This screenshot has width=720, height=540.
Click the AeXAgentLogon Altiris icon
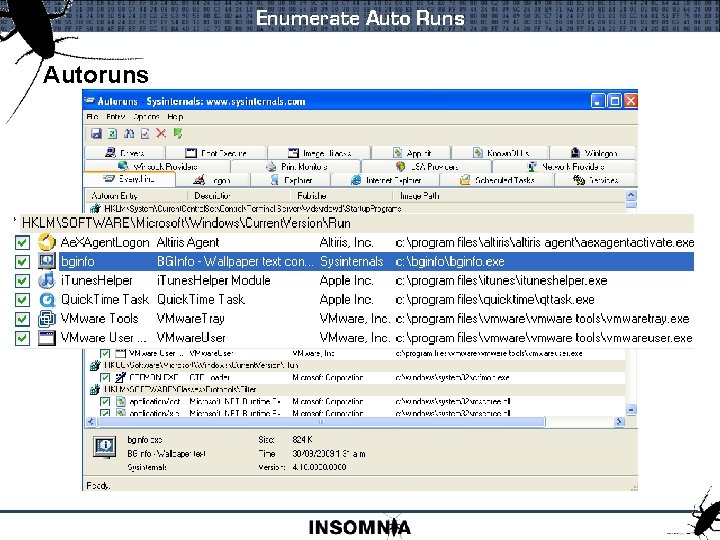[46, 242]
